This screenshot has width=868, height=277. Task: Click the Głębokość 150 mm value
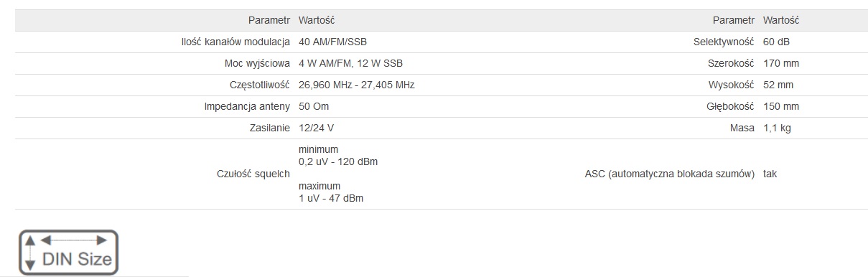point(781,106)
